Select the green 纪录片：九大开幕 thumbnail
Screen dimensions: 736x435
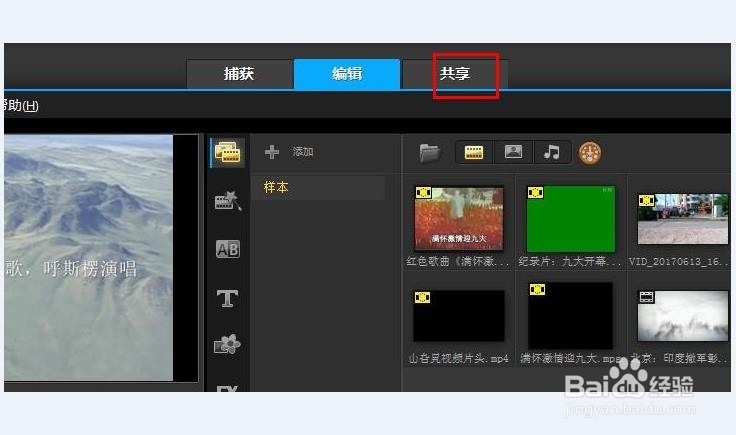(x=571, y=219)
